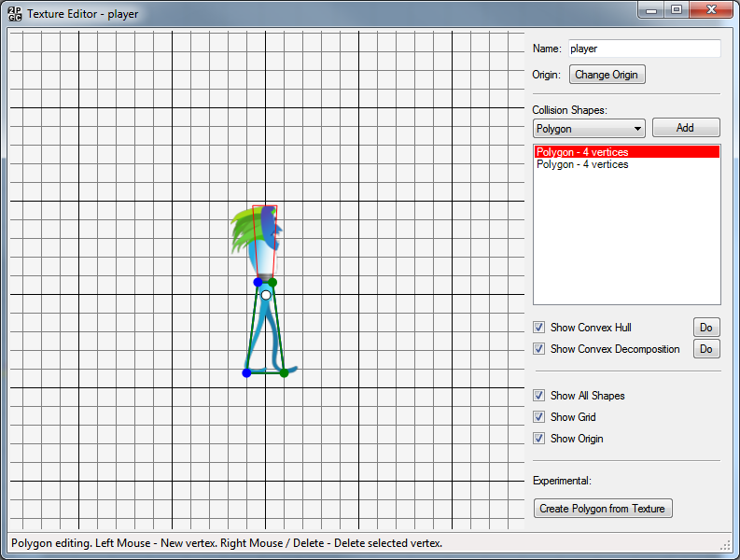
Task: Toggle Show Convex Hull checkbox
Action: click(x=539, y=328)
